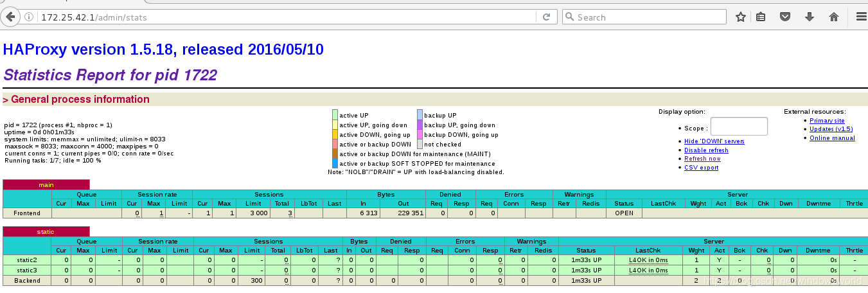Click the orange 'active DOWN, going up' swatch
Viewport: 868px width, 293px height.
(335, 134)
